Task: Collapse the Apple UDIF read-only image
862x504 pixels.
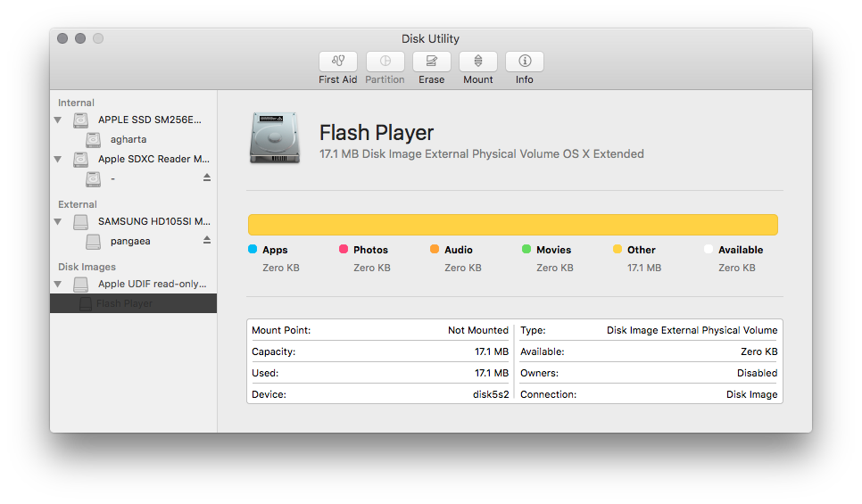Action: coord(58,285)
